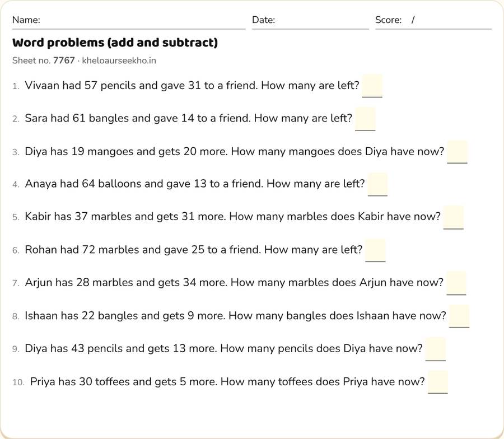The width and height of the screenshot is (504, 439).
Task: Click the 'Ishaan has 22 bangles' question text
Action: (236, 316)
